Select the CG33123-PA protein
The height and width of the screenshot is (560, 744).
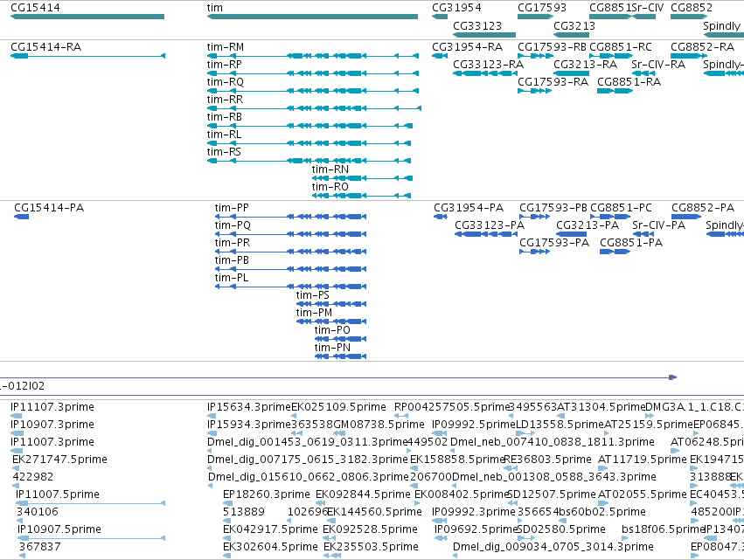(x=486, y=234)
